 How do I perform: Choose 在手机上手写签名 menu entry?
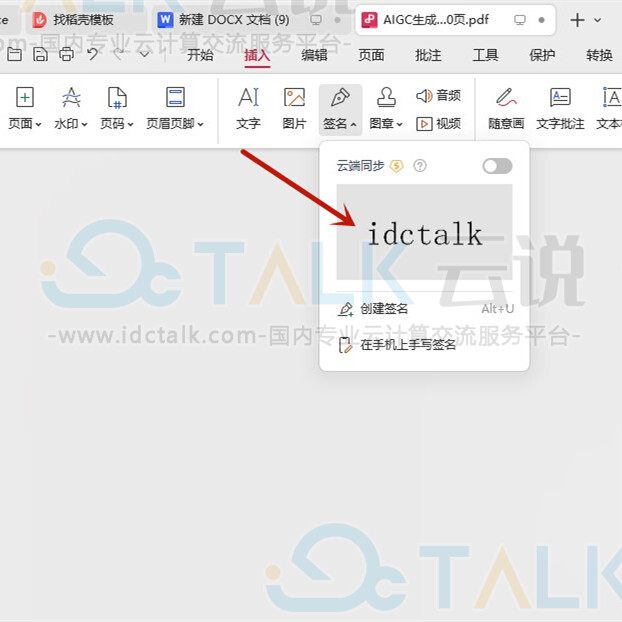point(424,345)
